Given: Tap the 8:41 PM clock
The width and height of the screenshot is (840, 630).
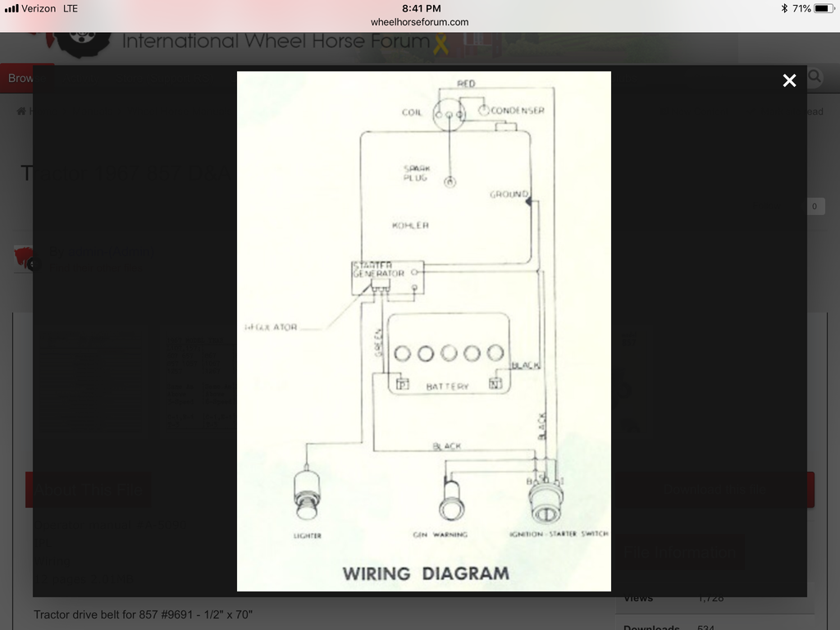Looking at the screenshot, I should [x=421, y=8].
